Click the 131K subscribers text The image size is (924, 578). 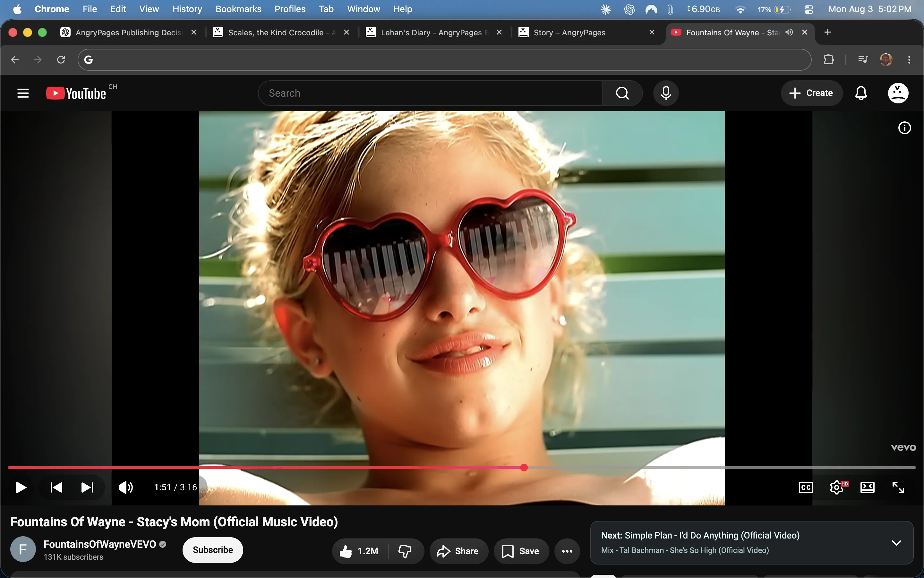[73, 557]
